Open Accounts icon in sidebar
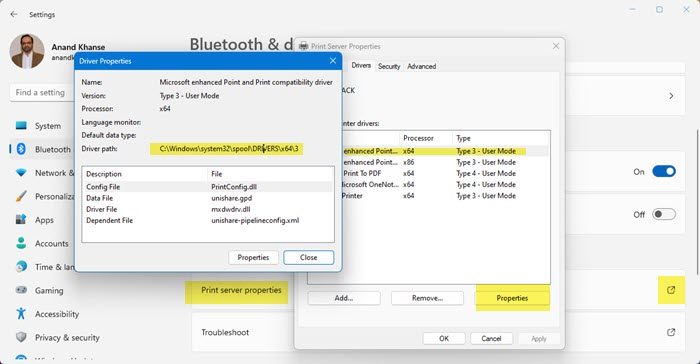Viewport: 700px width, 364px height. tap(21, 243)
